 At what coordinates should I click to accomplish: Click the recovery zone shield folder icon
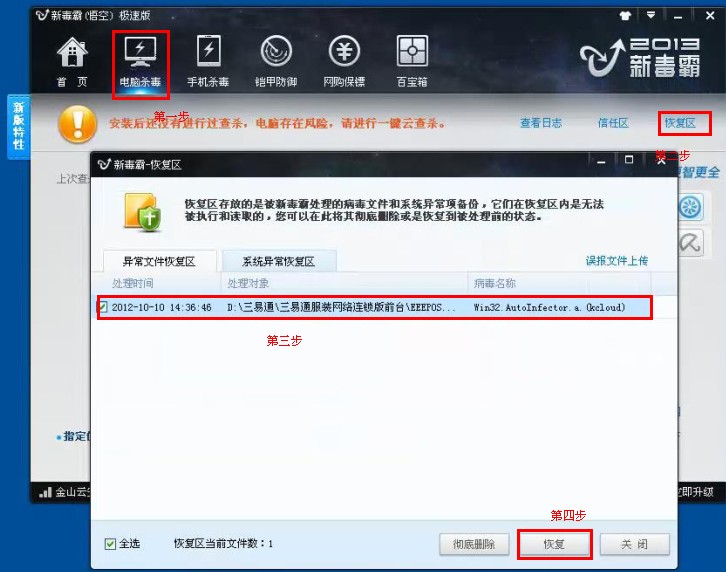click(x=143, y=212)
